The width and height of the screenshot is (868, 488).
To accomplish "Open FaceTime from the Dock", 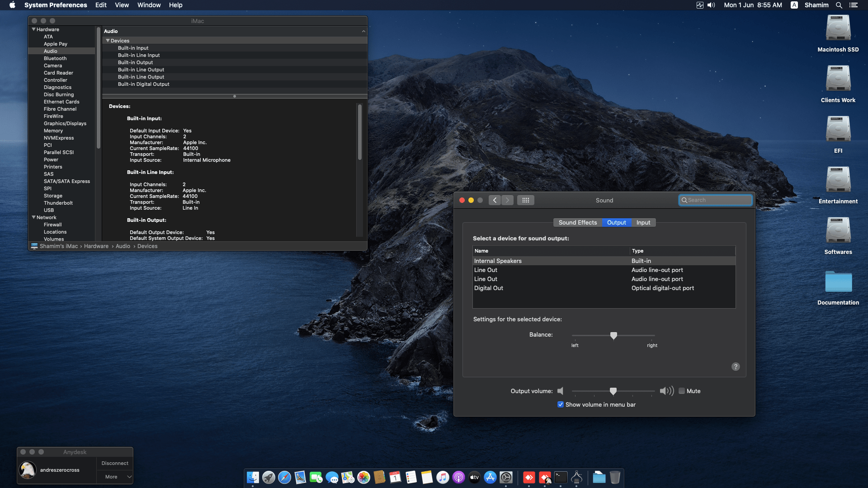I will coord(316,477).
